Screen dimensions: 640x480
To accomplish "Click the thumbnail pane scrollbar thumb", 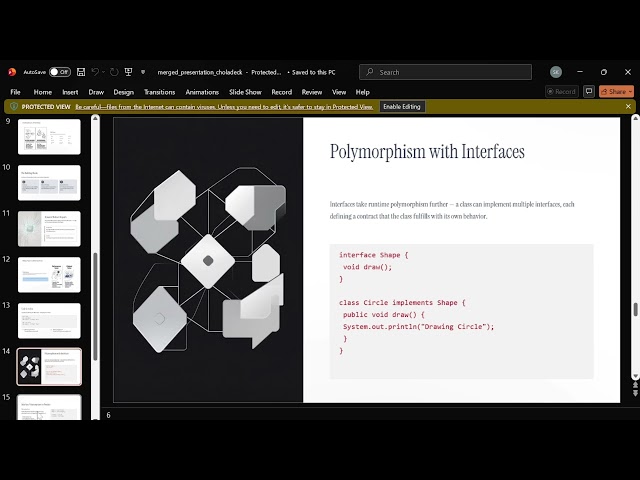I will pos(95,306).
